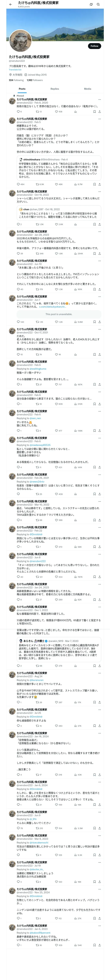Follow the @nerubon222 account
The width and height of the screenshot is (110, 980).
(x=94, y=46)
